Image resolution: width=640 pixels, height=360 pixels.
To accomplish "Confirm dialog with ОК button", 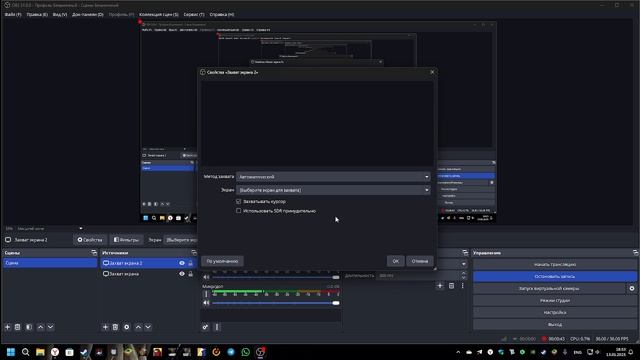I will (396, 261).
